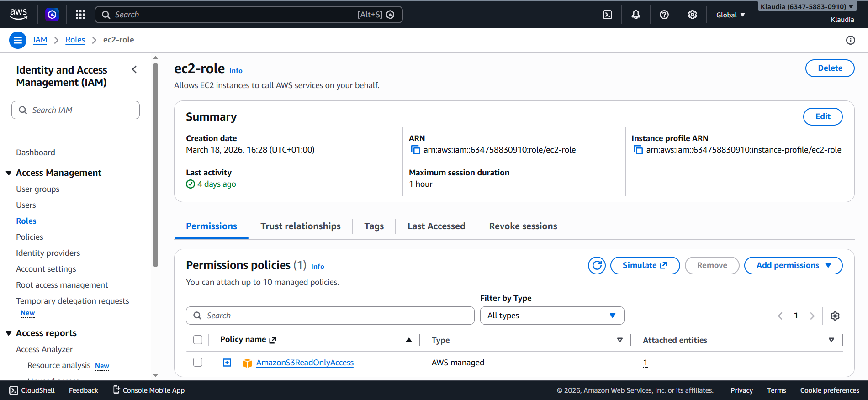868x400 pixels.
Task: Open the notifications bell
Action: click(636, 15)
